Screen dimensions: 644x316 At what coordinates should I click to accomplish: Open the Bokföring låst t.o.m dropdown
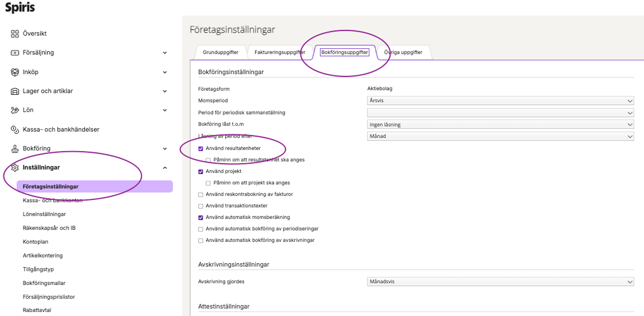point(500,124)
